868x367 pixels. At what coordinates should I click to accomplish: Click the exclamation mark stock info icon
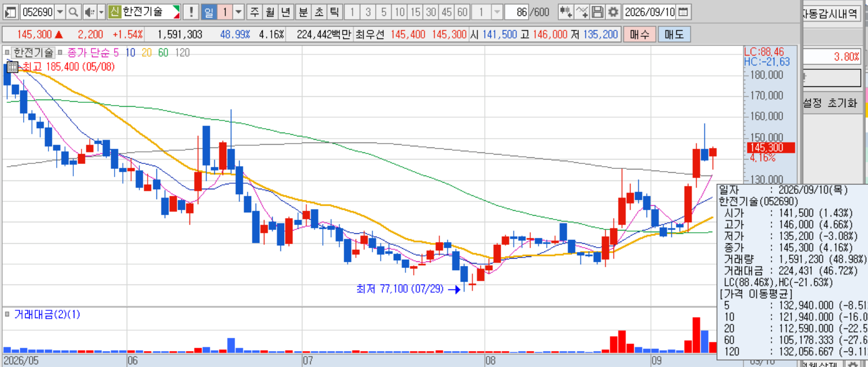coord(191,12)
